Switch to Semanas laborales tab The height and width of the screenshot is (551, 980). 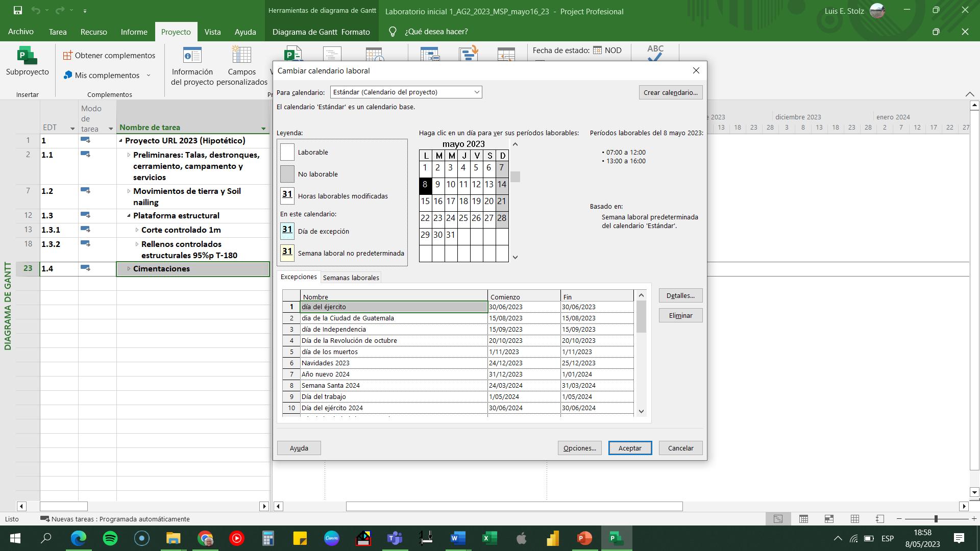[351, 278]
